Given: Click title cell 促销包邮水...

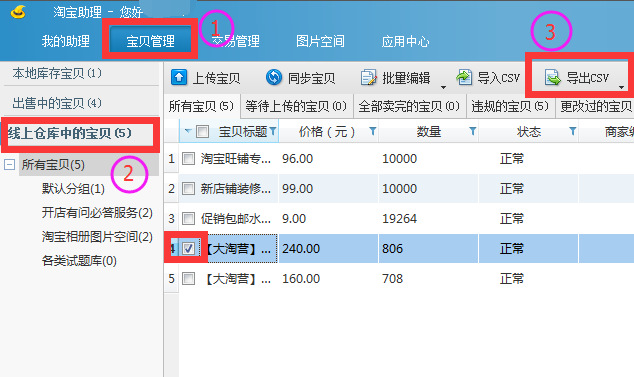Looking at the screenshot, I should click(x=236, y=218).
